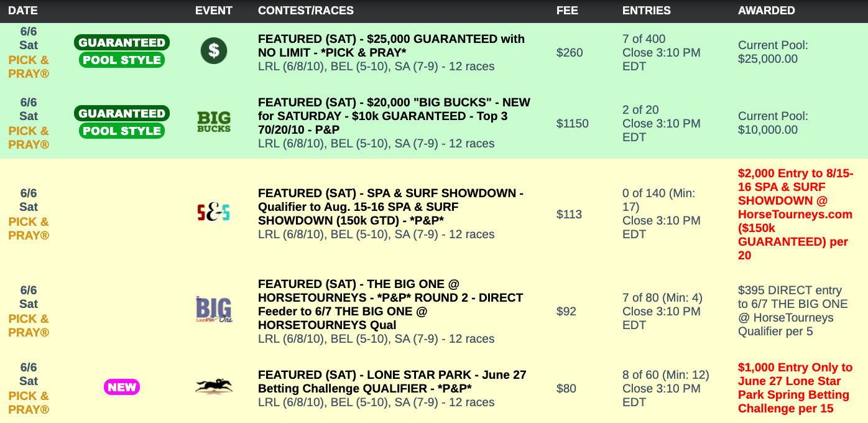Image resolution: width=868 pixels, height=423 pixels.
Task: Click POOL STYLE badge on Big Bucks row
Action: pos(122,131)
